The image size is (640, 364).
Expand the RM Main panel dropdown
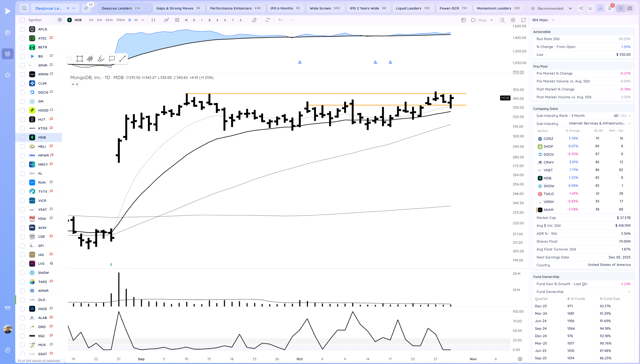tap(553, 20)
